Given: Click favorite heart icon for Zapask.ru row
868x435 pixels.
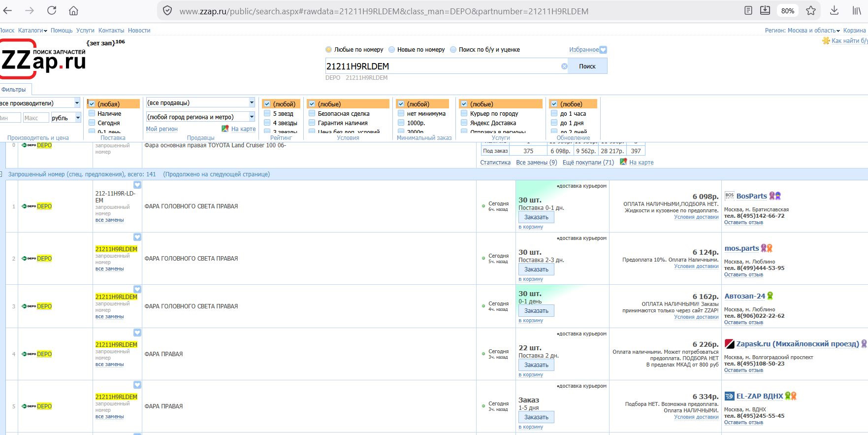Looking at the screenshot, I should (x=137, y=333).
